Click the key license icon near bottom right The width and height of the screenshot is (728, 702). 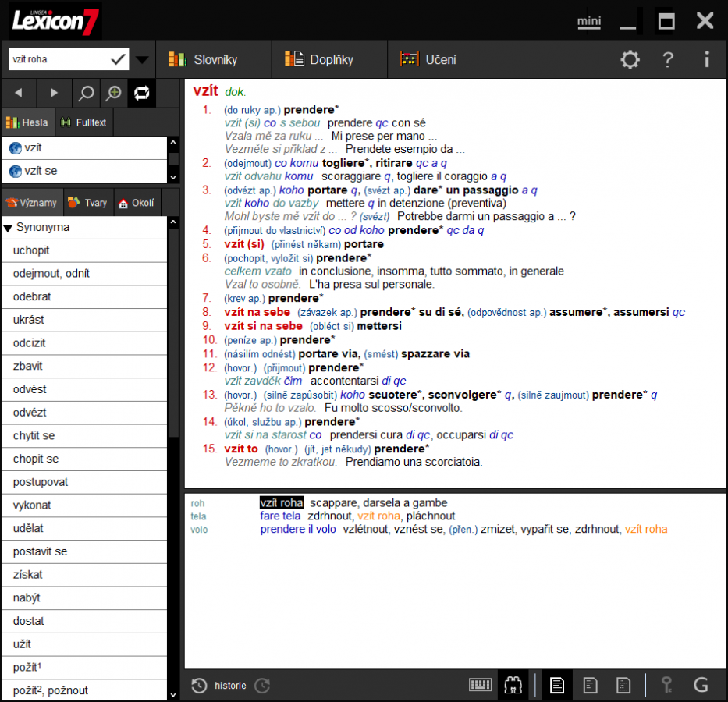tap(666, 685)
